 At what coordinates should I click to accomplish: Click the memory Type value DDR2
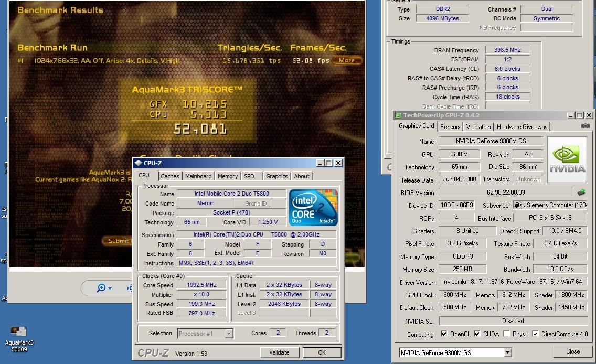point(442,9)
